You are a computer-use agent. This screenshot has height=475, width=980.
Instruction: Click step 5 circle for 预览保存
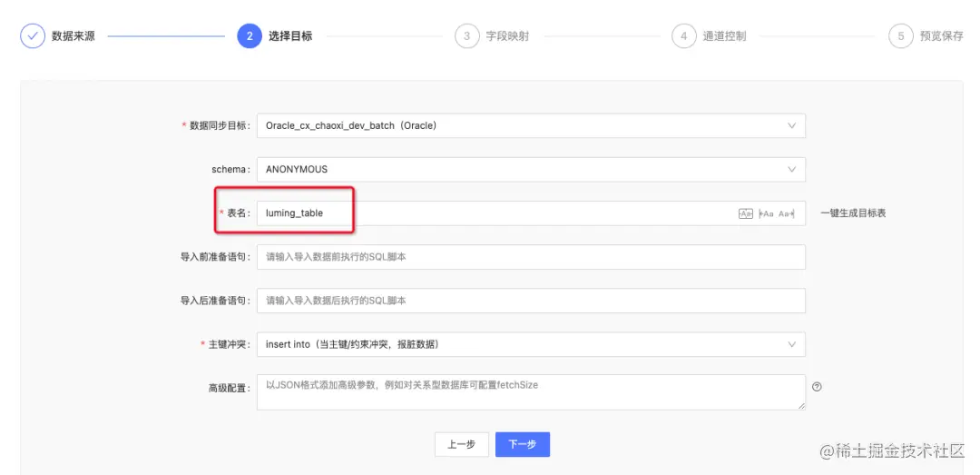tap(901, 36)
